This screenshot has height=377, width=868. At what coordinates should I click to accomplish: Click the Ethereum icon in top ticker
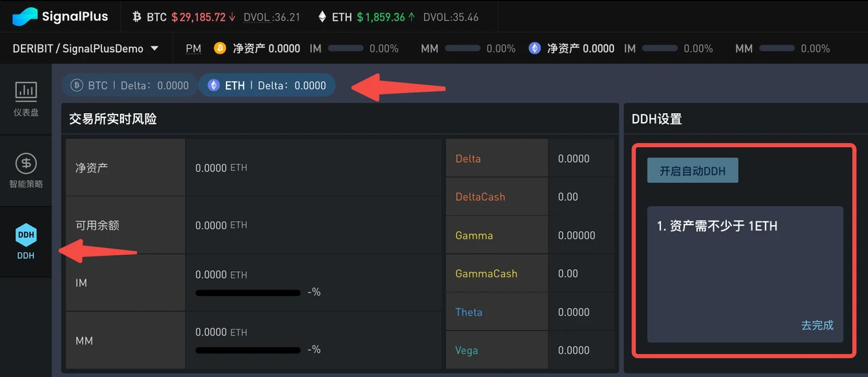click(322, 17)
